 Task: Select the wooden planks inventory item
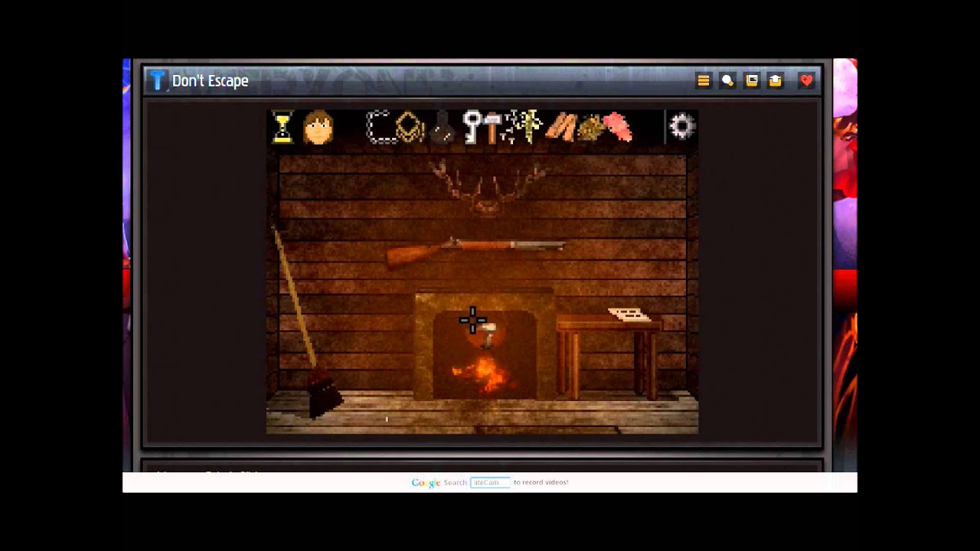click(560, 128)
